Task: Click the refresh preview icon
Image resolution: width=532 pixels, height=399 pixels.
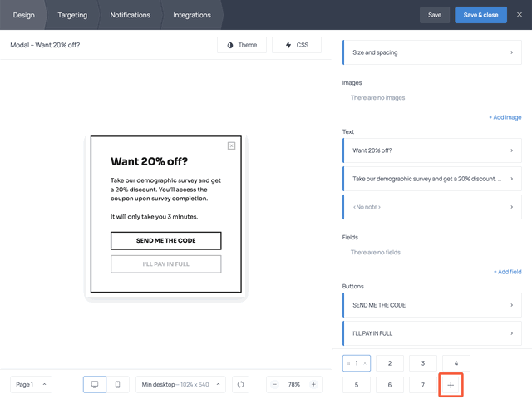Action: tap(241, 384)
